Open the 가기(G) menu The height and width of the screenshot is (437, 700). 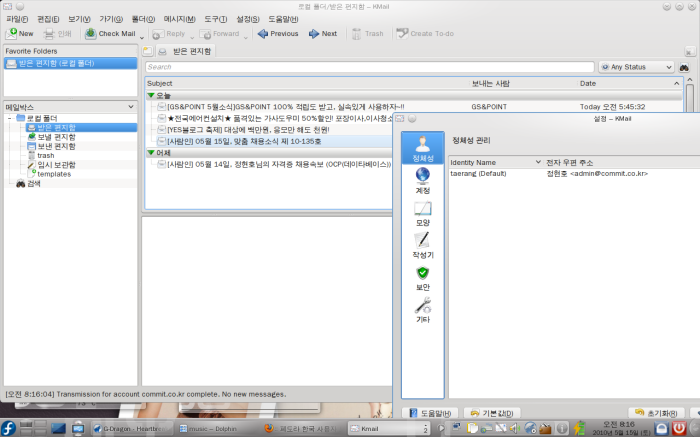(x=111, y=19)
